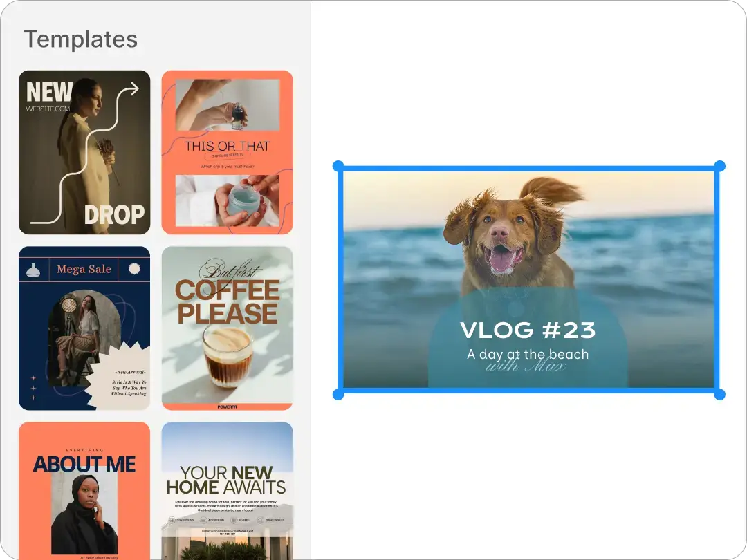
Task: Click the bottom-right corner selection handle
Action: coord(719,394)
